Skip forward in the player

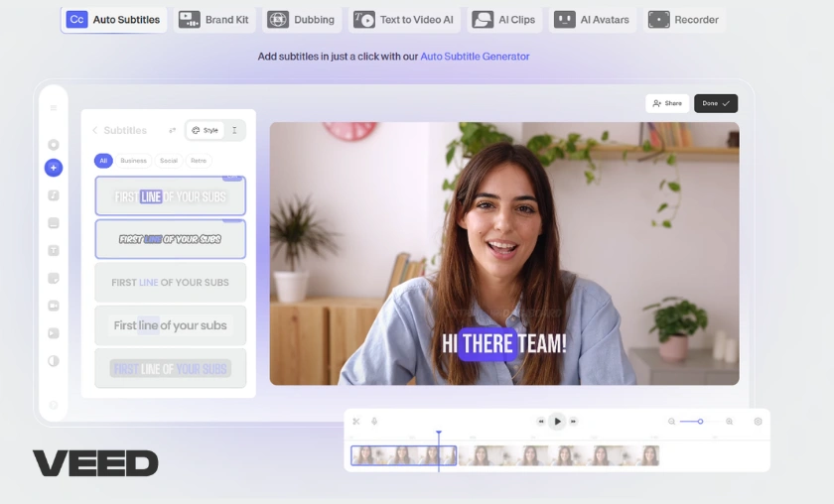point(573,421)
